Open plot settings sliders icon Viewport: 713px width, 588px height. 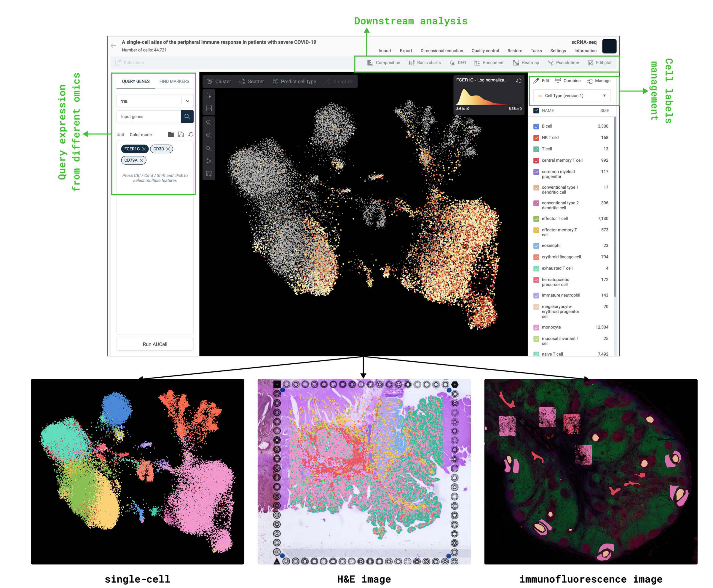(209, 161)
